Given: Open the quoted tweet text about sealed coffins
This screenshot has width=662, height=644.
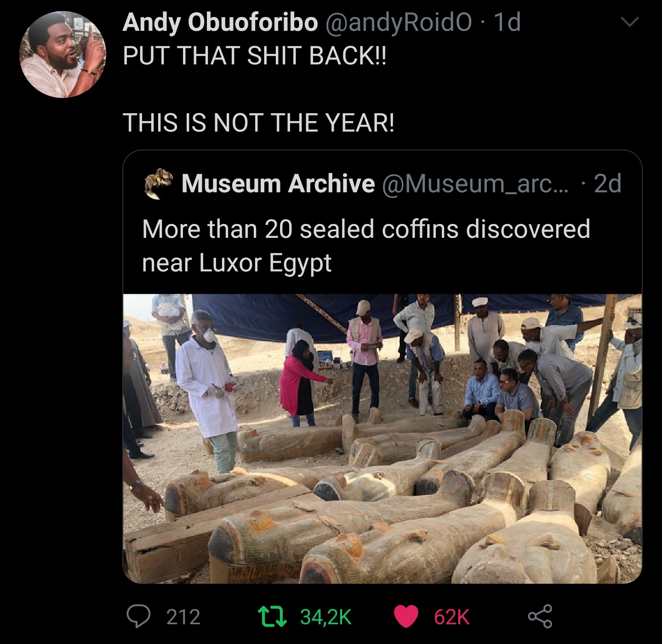Looking at the screenshot, I should tap(366, 246).
